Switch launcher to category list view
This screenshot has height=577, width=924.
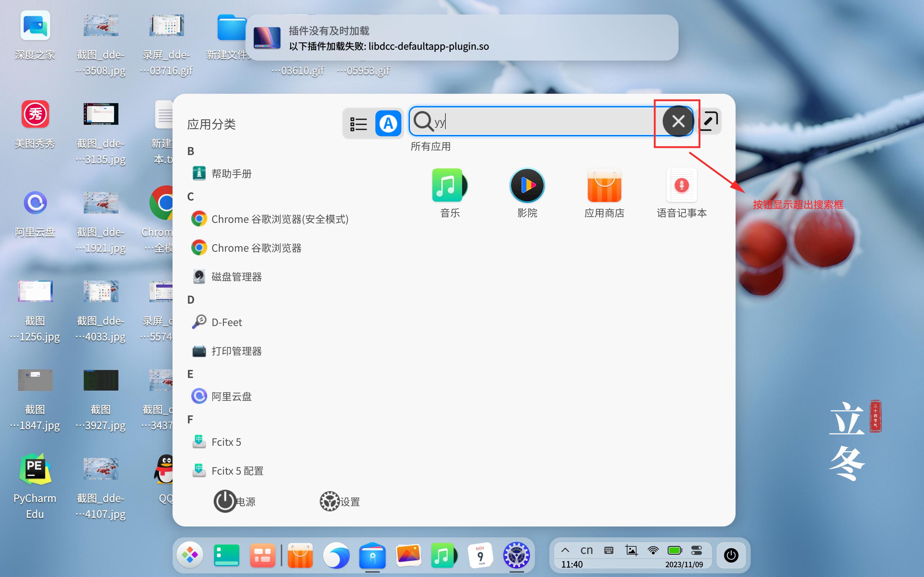click(x=358, y=123)
